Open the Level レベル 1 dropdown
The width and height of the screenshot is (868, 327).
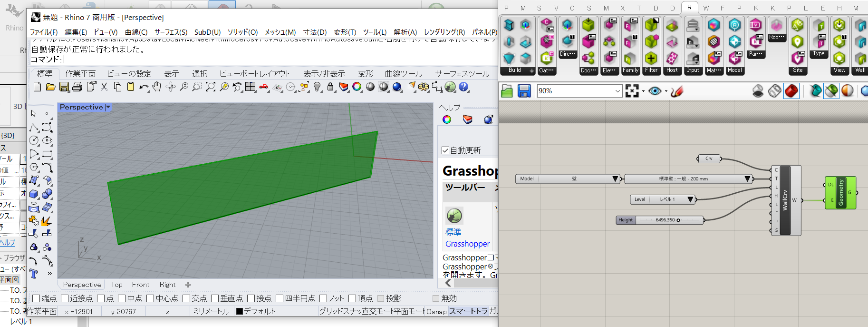(690, 199)
